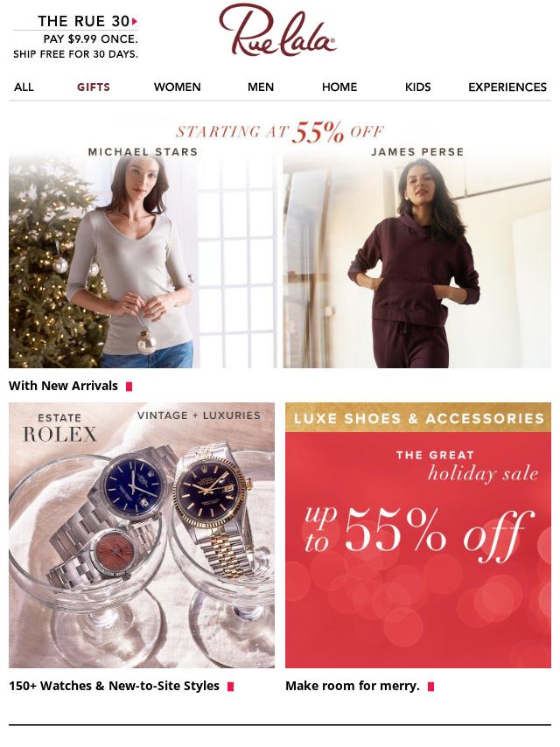Open the Kids category
Image resolution: width=560 pixels, height=747 pixels.
418,87
